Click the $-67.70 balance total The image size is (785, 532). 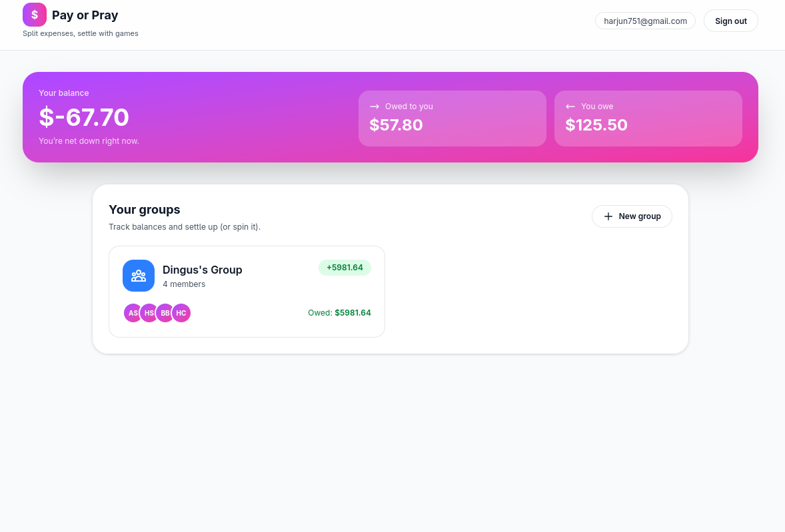click(x=84, y=117)
